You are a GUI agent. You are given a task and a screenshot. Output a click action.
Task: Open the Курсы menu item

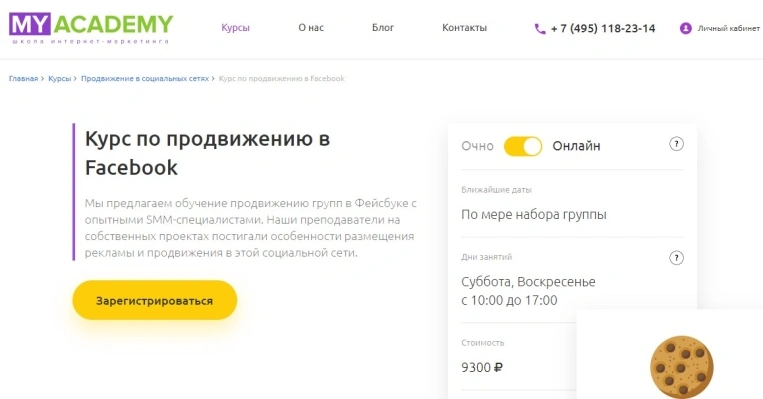click(x=236, y=28)
